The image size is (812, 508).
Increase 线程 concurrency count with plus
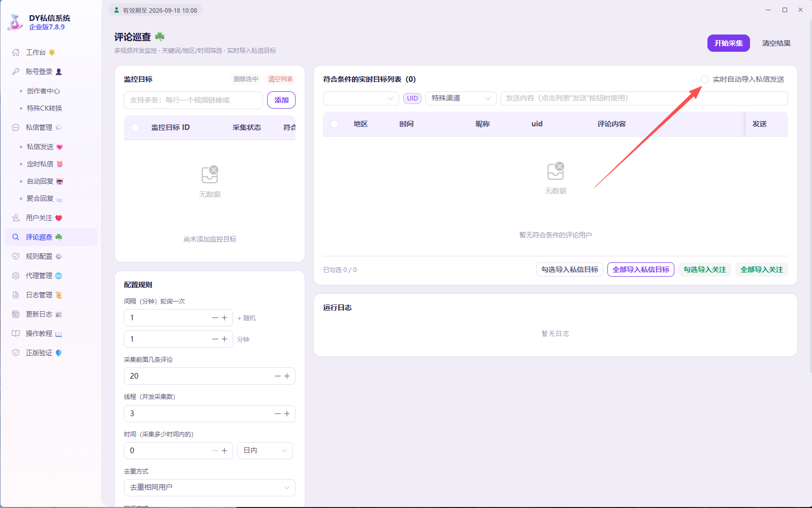(287, 414)
